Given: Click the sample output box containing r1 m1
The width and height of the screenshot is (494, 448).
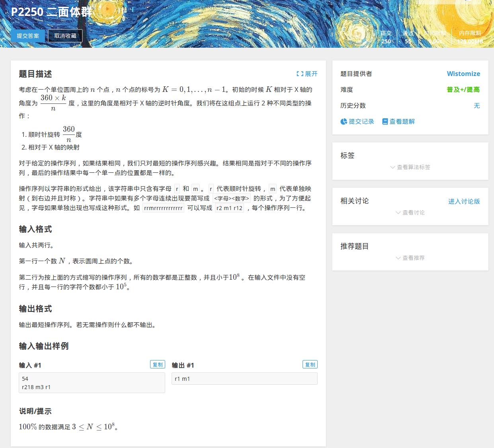Looking at the screenshot, I should (x=244, y=379).
